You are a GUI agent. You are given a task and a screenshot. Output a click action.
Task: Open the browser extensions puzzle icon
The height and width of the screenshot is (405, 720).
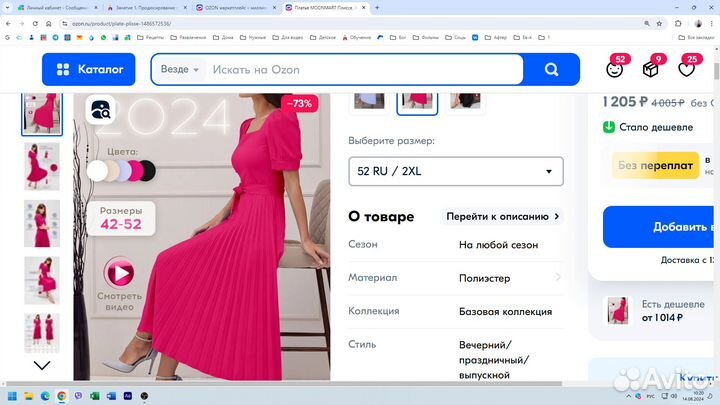678,23
